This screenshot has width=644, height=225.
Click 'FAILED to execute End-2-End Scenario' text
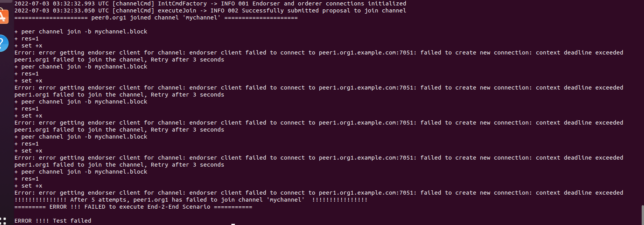(x=147, y=207)
